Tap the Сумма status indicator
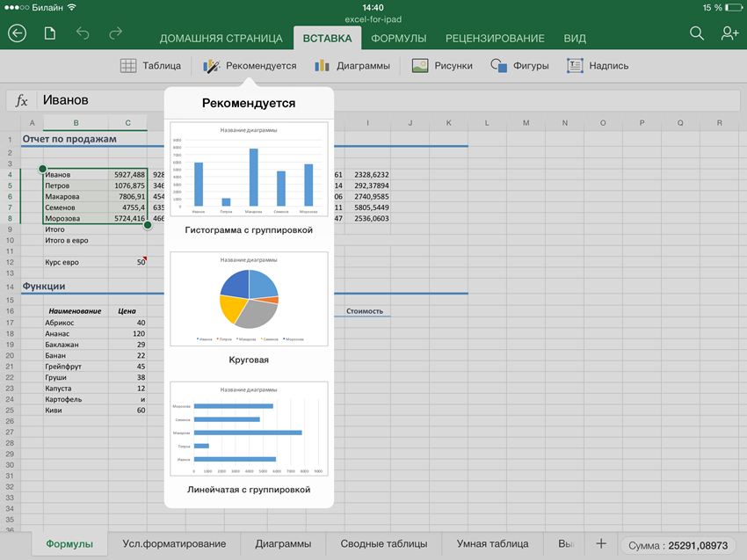This screenshot has width=747, height=560. [x=678, y=546]
